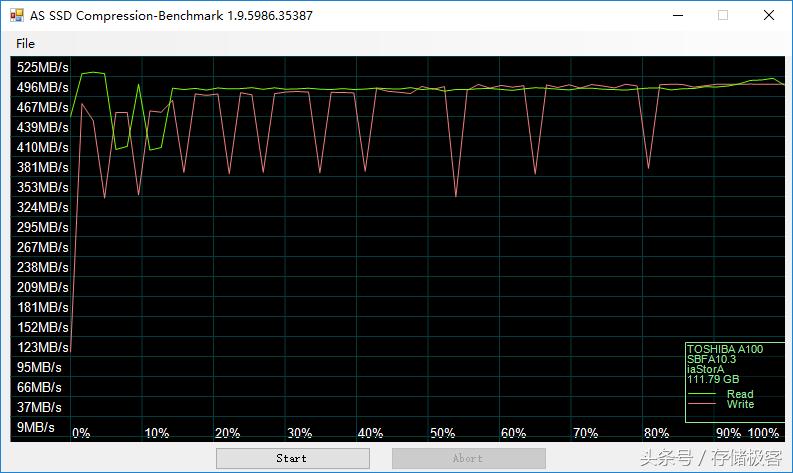Click the 60% compression axis label

tap(513, 434)
